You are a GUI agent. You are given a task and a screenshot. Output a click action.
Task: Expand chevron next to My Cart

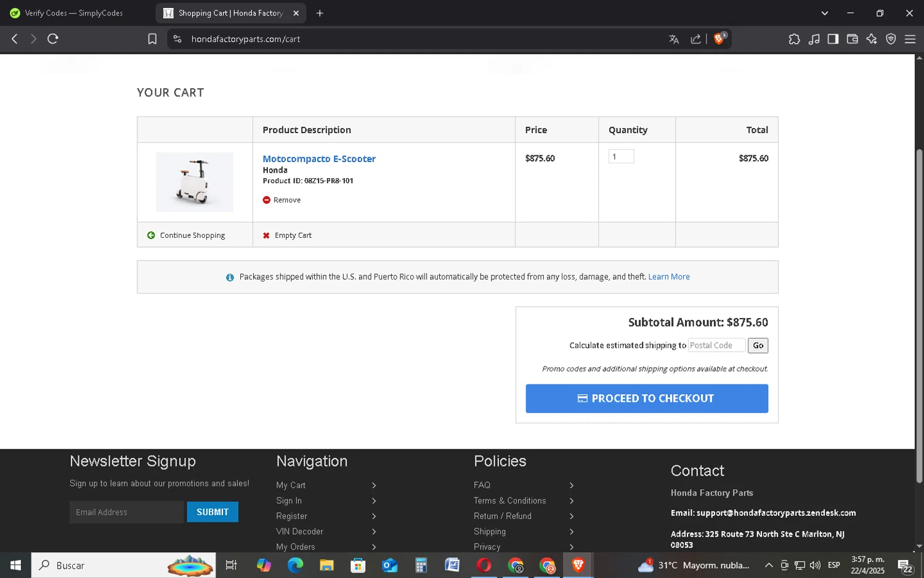(x=374, y=486)
